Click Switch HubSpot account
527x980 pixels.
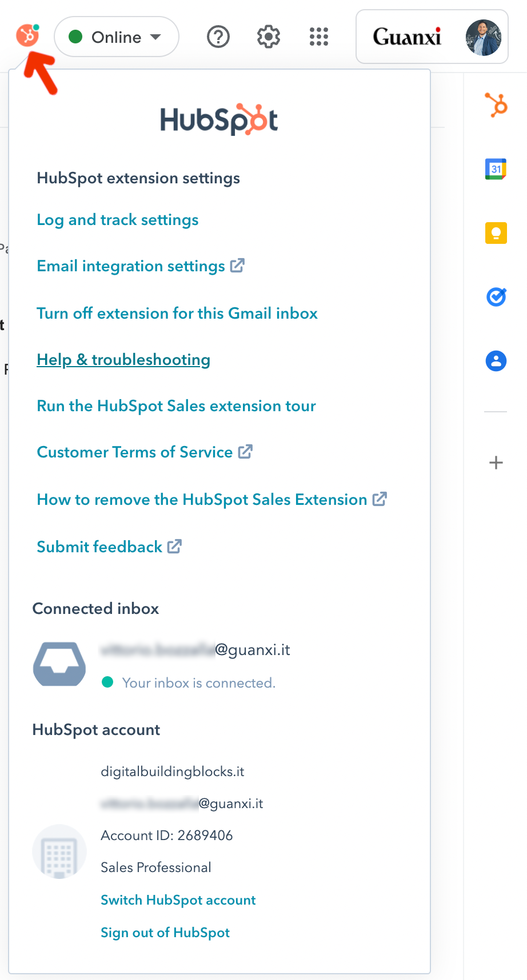[x=178, y=900]
